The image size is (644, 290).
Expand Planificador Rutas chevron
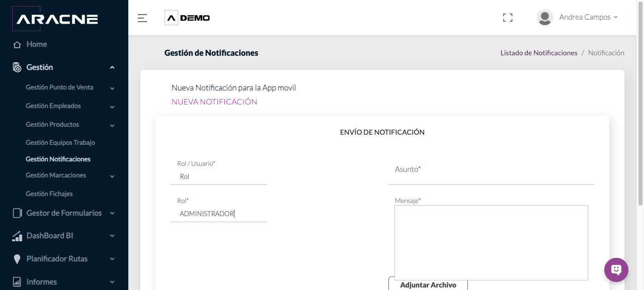click(x=112, y=259)
